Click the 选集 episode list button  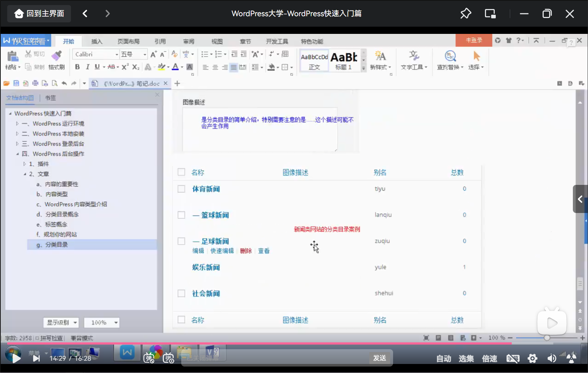click(466, 359)
